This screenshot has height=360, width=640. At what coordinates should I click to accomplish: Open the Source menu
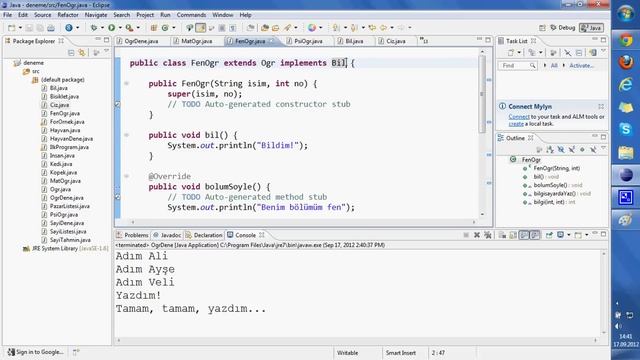pos(42,15)
